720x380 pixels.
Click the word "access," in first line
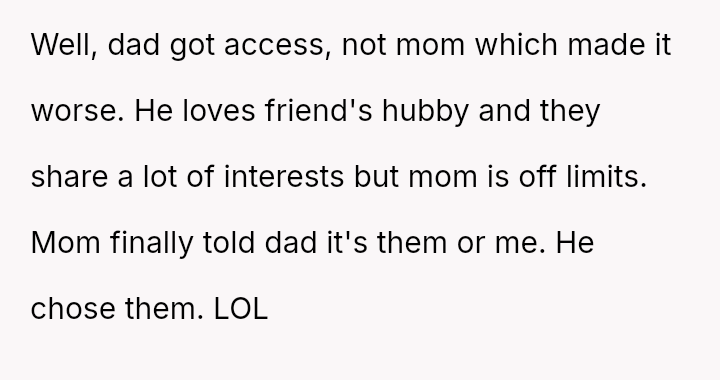[x=277, y=46]
